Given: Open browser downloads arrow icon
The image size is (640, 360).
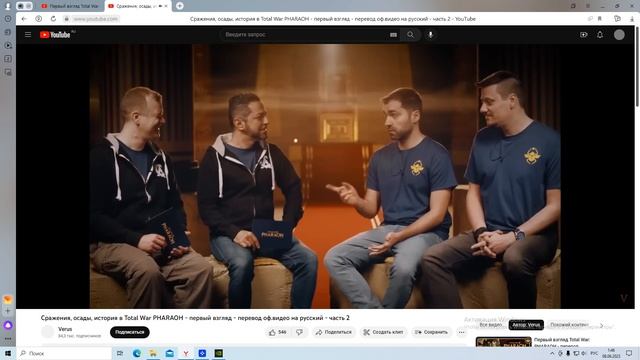Looking at the screenshot, I should [x=631, y=19].
